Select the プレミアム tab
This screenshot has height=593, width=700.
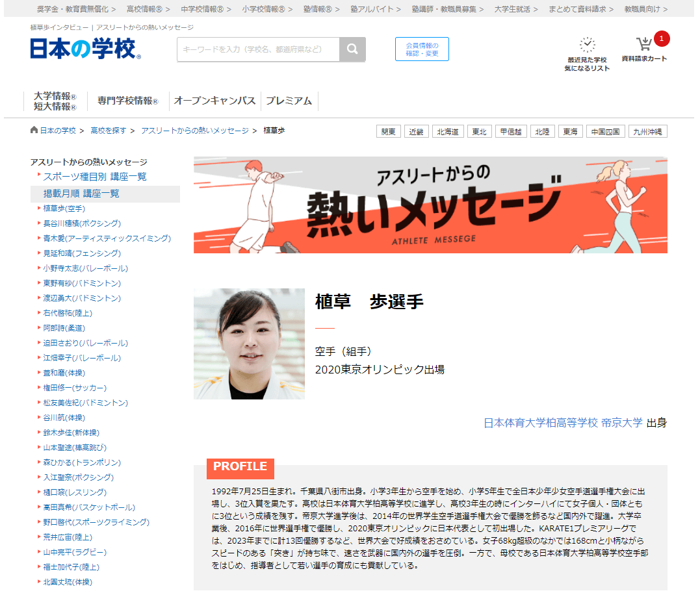pos(289,101)
